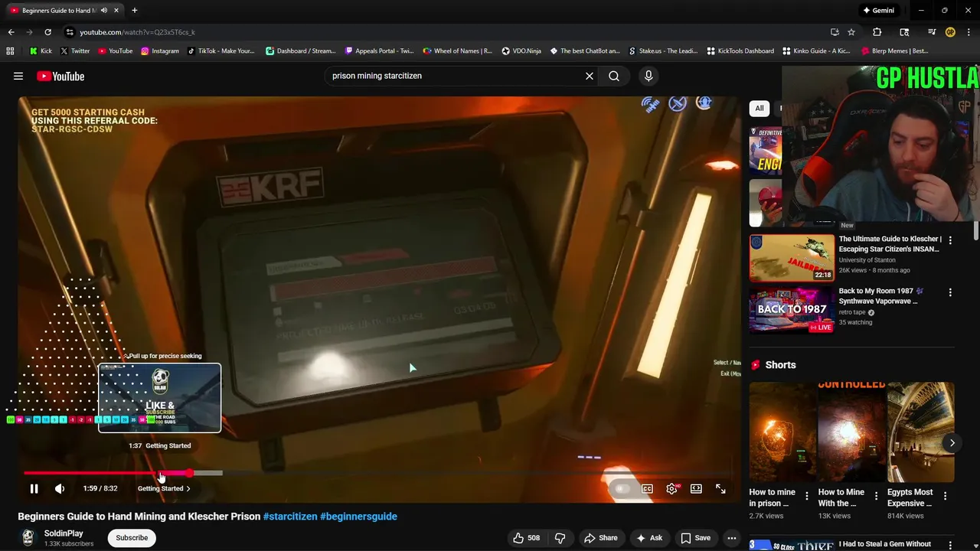Open Chrome extensions puzzle icon
Image resolution: width=980 pixels, height=551 pixels.
coord(877,32)
